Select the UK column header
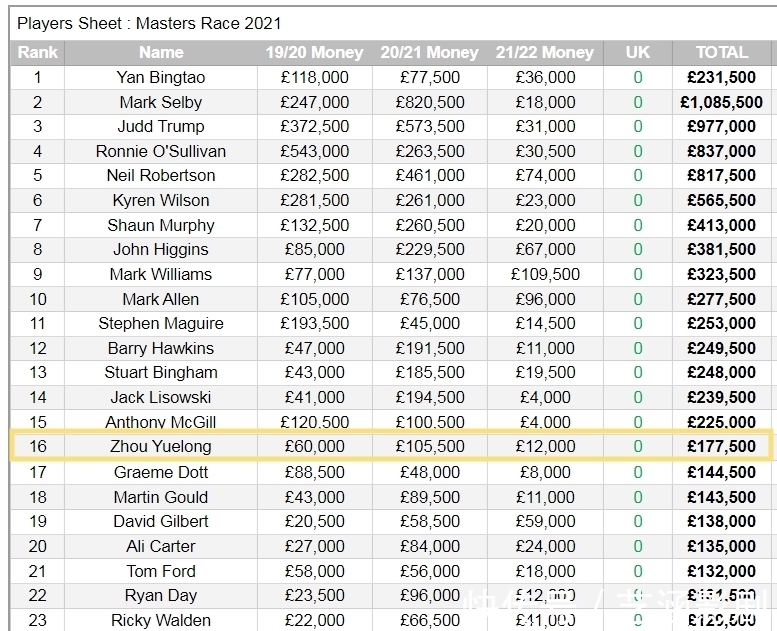The width and height of the screenshot is (777, 631). (638, 53)
